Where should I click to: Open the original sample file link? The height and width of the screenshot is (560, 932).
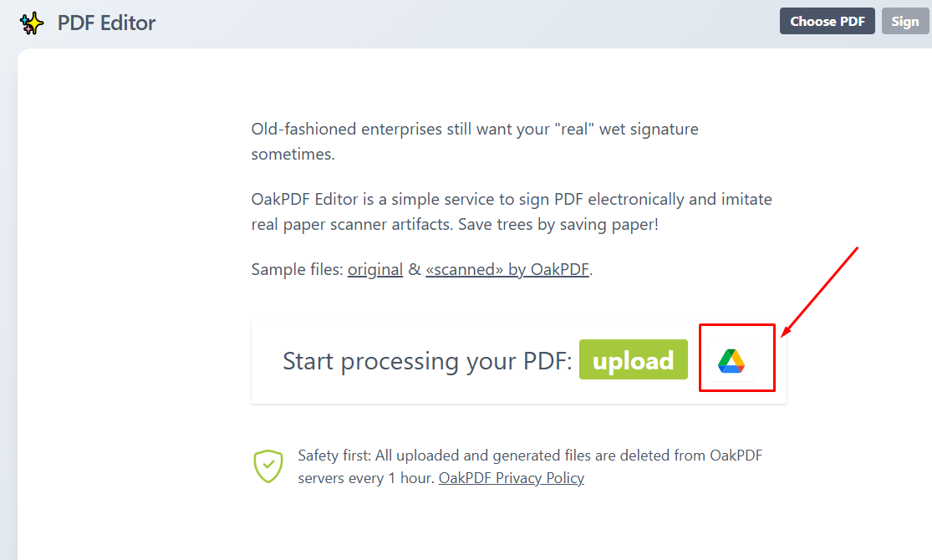click(375, 269)
